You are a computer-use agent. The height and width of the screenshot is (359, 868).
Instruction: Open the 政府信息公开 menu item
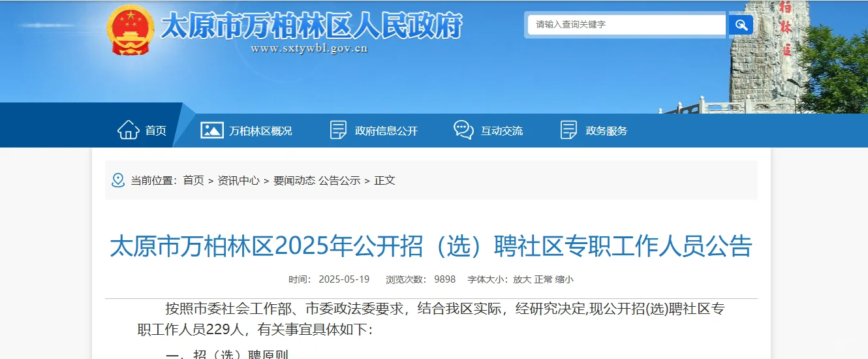386,131
